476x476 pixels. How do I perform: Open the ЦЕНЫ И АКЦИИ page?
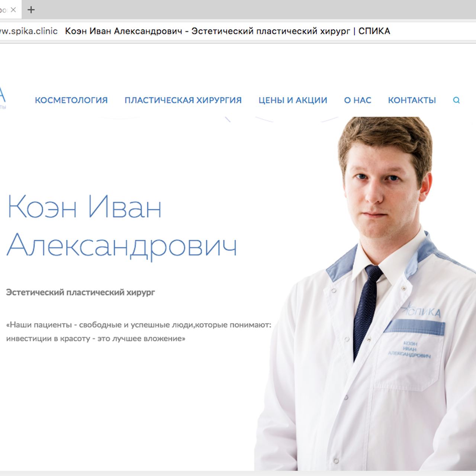(293, 100)
